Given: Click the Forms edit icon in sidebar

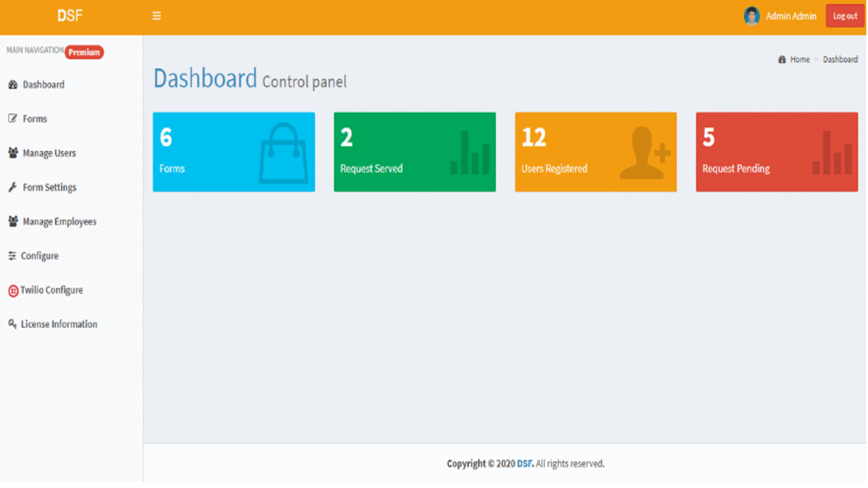Looking at the screenshot, I should pyautogui.click(x=13, y=118).
